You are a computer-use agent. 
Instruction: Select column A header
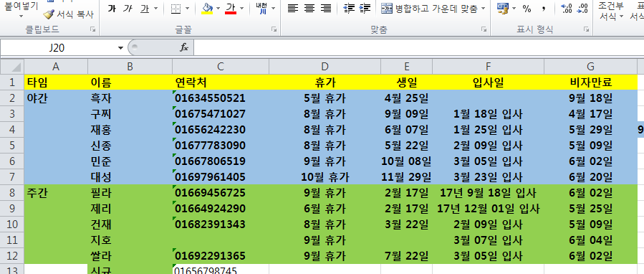(56, 67)
